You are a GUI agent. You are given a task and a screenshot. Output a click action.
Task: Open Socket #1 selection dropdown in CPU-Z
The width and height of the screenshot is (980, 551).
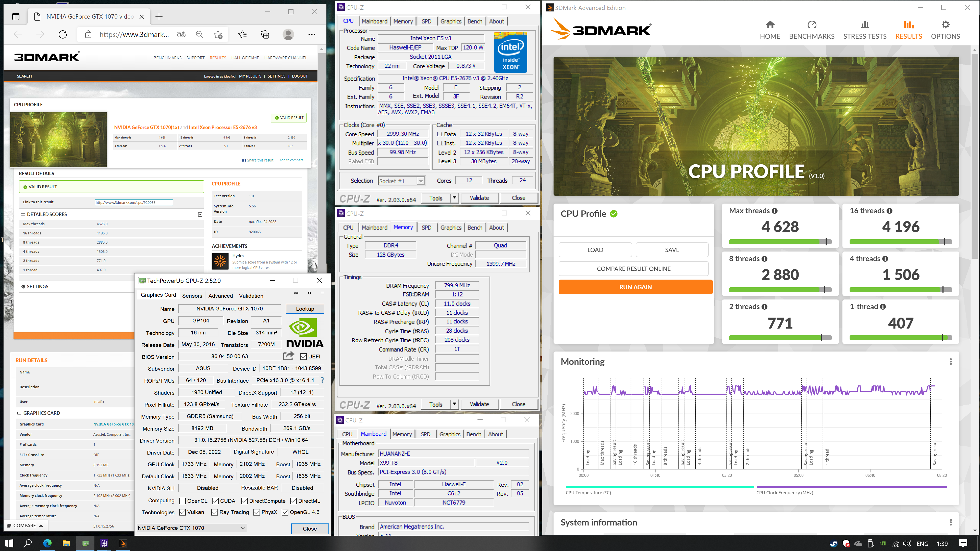tap(401, 181)
